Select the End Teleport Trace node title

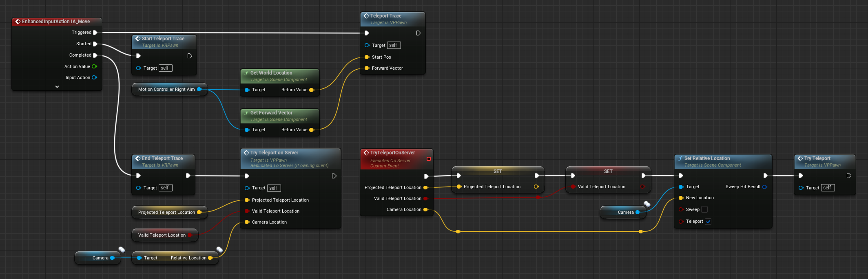pos(162,158)
